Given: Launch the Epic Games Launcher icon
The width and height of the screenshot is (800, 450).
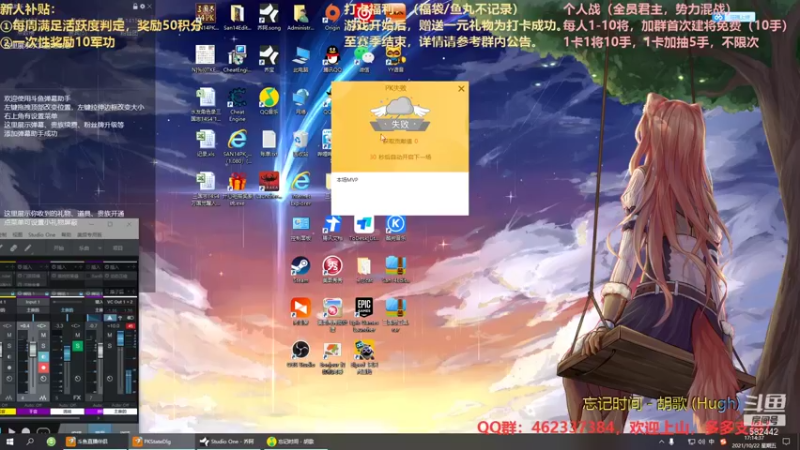Looking at the screenshot, I should point(364,315).
